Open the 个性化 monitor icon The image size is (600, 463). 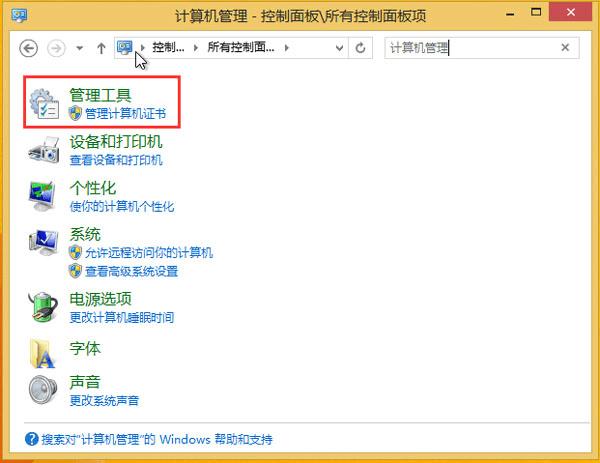pos(43,196)
